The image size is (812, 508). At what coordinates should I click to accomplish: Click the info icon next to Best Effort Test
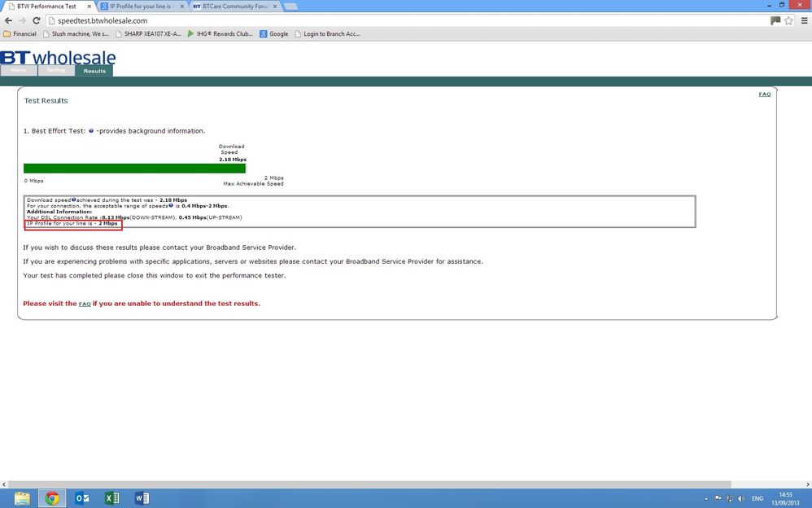91,130
